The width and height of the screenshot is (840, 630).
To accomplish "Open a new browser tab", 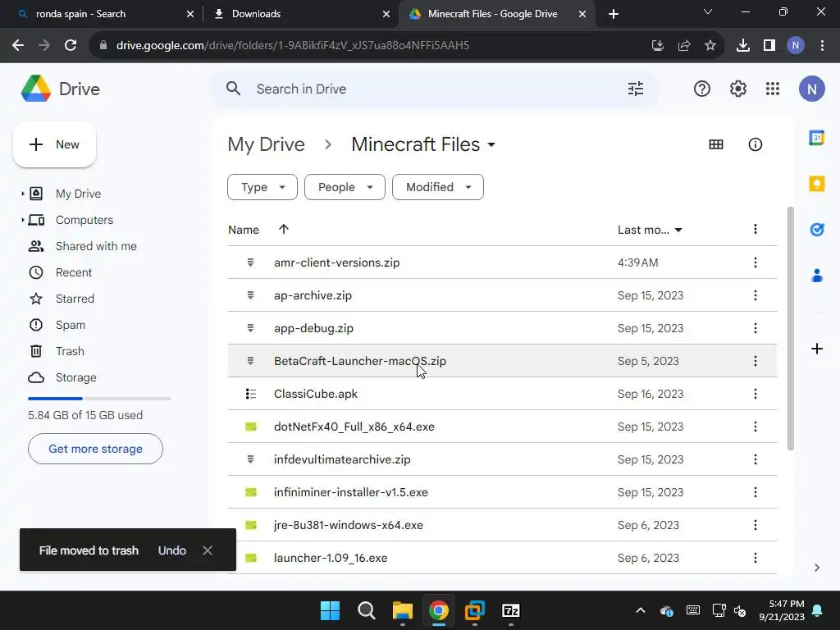I will pos(614,14).
